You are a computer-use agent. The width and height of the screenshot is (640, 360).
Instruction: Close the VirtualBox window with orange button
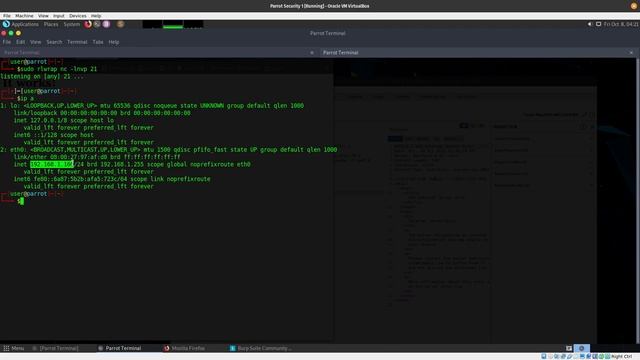(x=634, y=6)
